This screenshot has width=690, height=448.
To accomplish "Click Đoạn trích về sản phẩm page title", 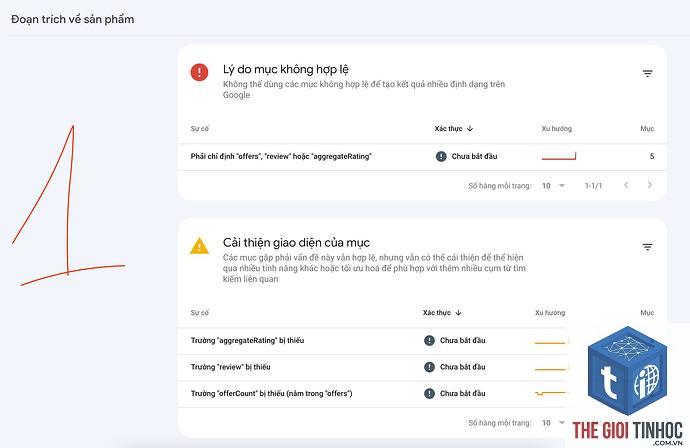I will [x=73, y=19].
